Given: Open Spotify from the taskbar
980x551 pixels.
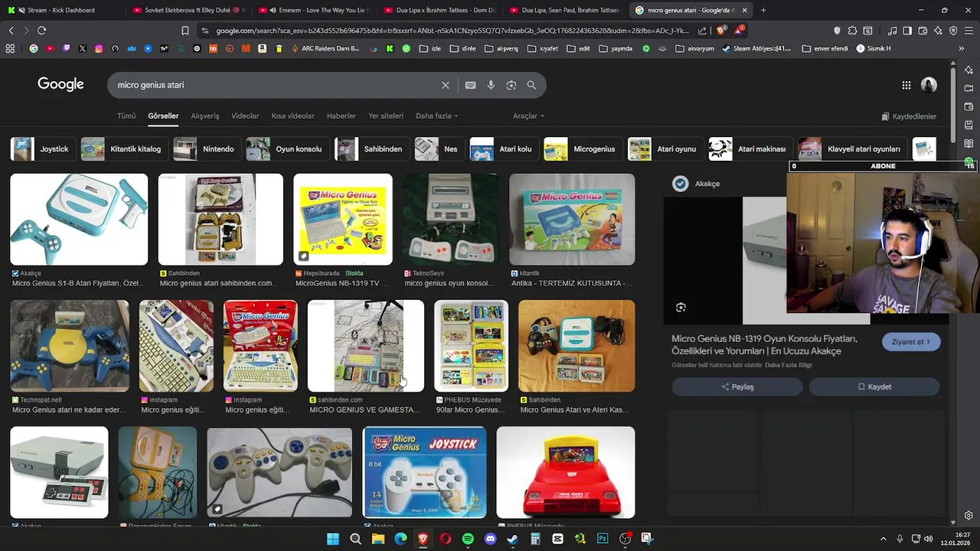Looking at the screenshot, I should (x=468, y=539).
